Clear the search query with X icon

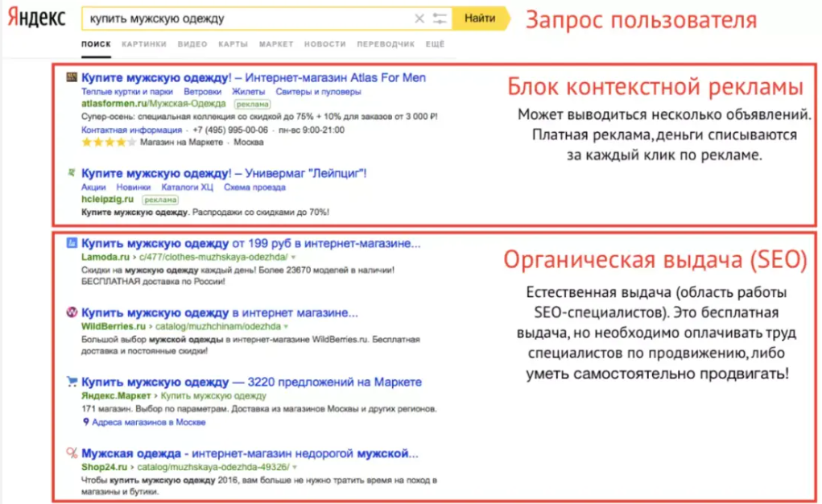[419, 19]
